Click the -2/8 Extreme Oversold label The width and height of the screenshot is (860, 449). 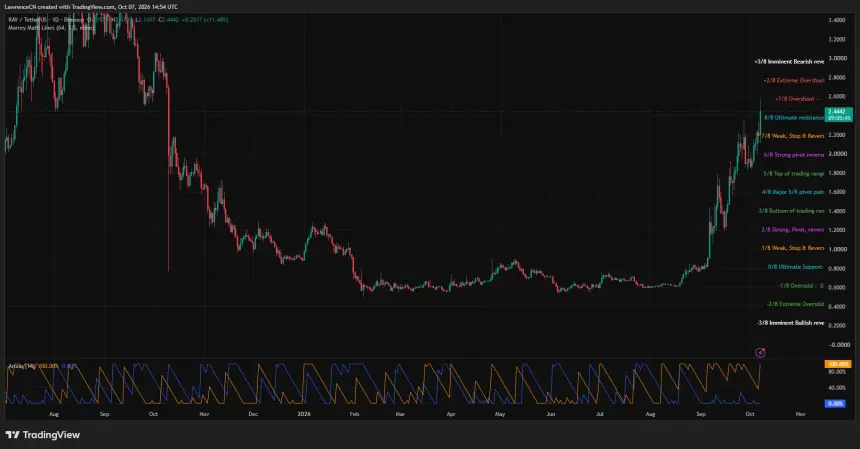pyautogui.click(x=795, y=304)
